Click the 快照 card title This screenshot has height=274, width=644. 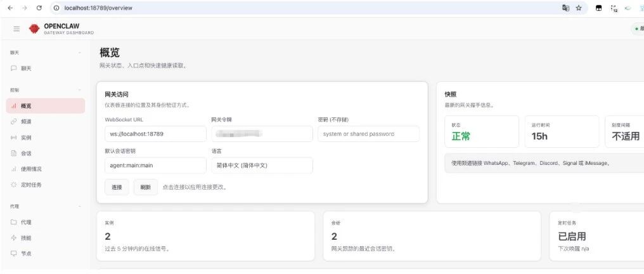pos(450,95)
